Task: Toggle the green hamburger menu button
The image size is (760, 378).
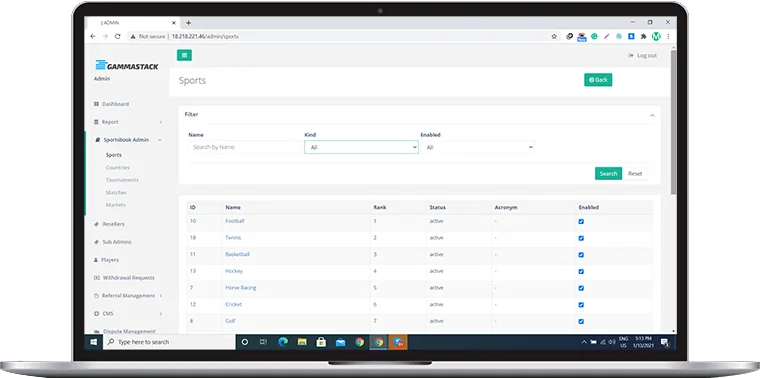Action: [x=184, y=55]
